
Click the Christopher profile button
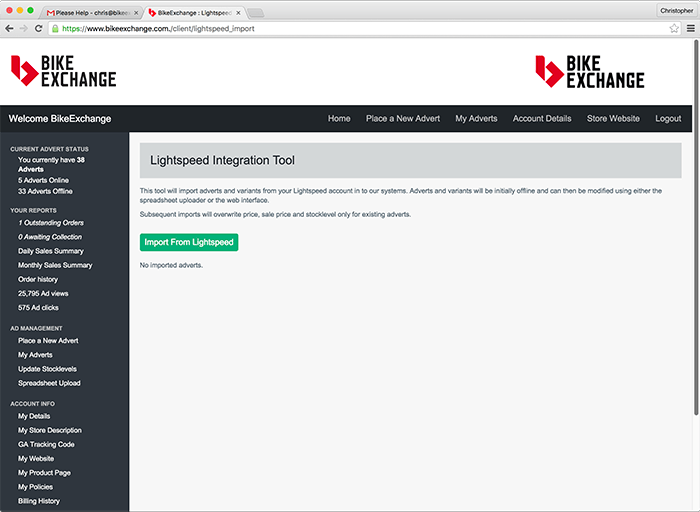676,10
